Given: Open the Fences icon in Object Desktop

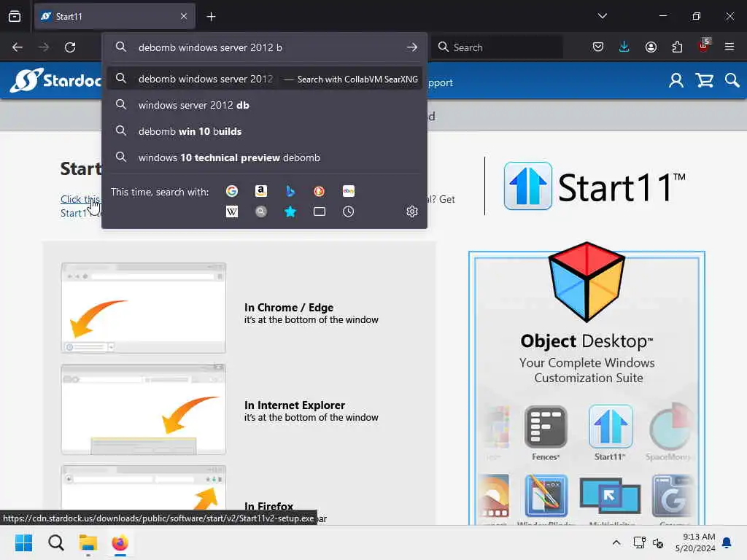Looking at the screenshot, I should tap(546, 433).
